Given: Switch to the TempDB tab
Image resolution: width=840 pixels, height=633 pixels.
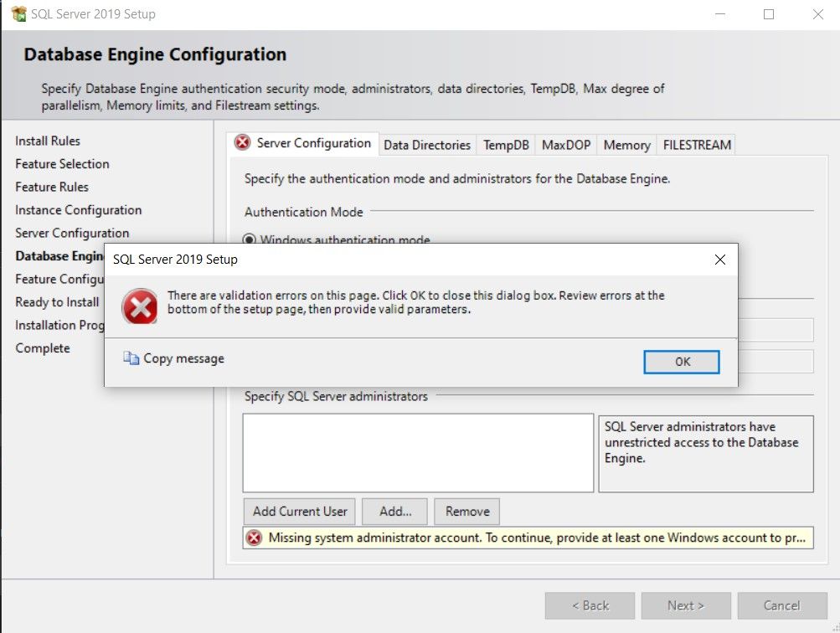Looking at the screenshot, I should coord(506,145).
